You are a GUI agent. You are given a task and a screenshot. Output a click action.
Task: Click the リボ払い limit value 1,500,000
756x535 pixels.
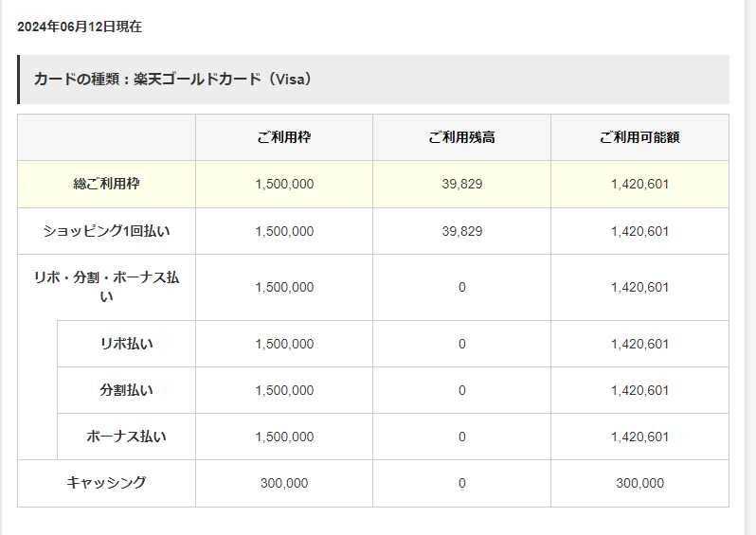(x=284, y=344)
